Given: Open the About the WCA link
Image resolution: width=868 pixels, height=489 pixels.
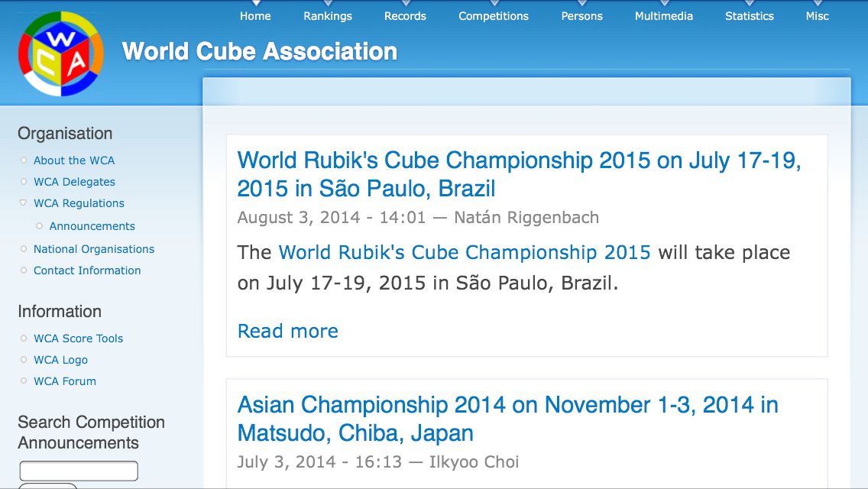Looking at the screenshot, I should coord(74,160).
